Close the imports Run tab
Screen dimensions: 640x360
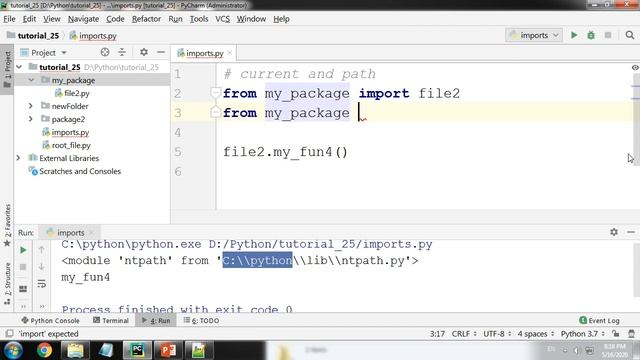tap(91, 233)
